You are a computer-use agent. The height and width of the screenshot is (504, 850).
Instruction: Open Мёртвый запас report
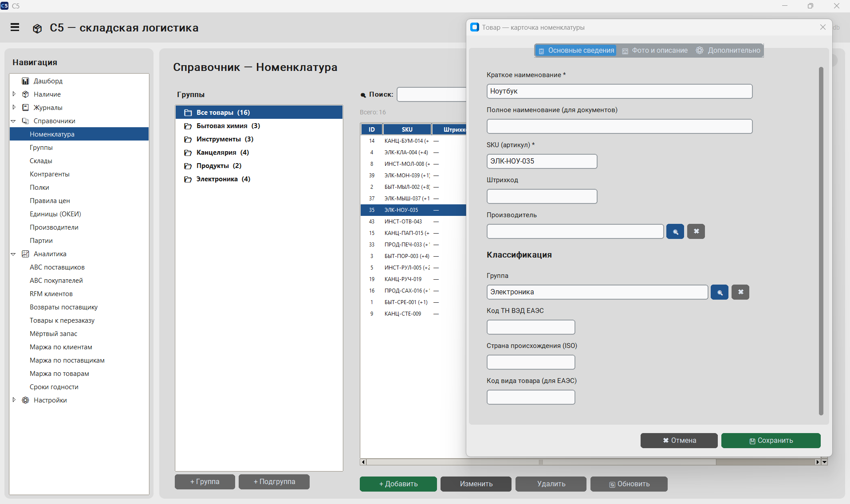(53, 334)
